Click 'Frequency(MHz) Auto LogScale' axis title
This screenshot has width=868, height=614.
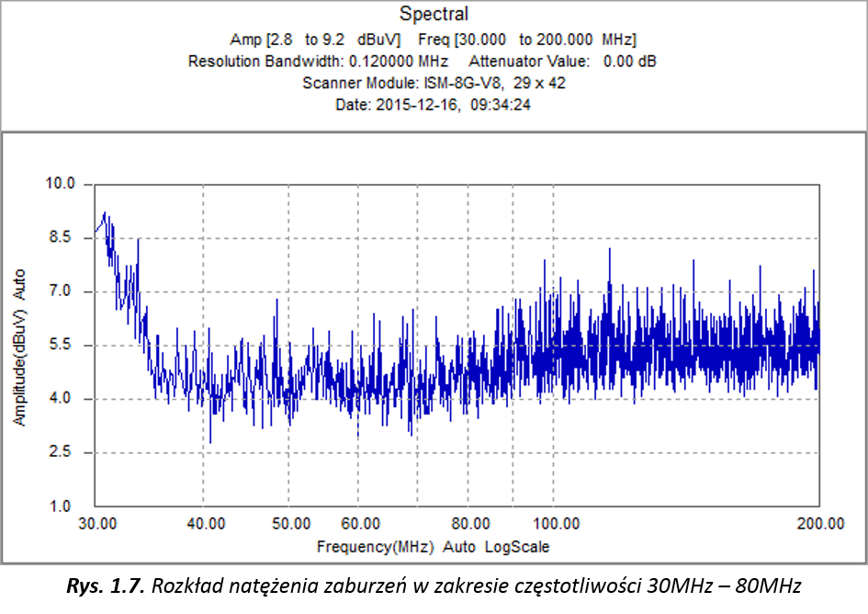tap(433, 548)
